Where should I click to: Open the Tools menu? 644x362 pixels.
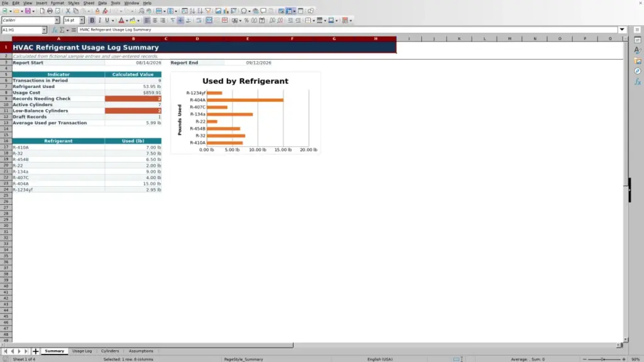point(116,3)
